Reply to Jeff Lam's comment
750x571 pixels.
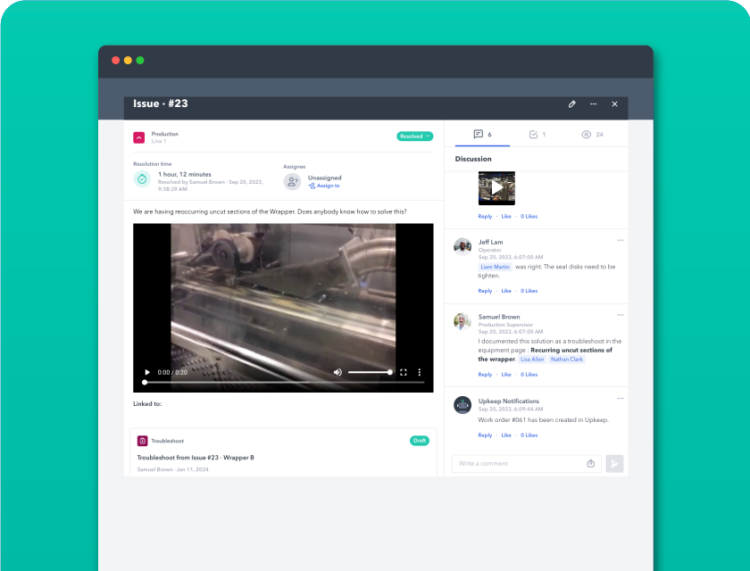[484, 291]
